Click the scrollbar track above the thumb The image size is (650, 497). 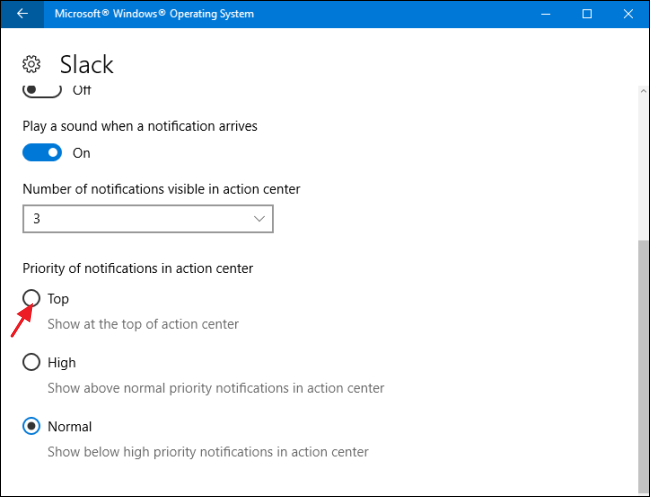click(x=643, y=160)
